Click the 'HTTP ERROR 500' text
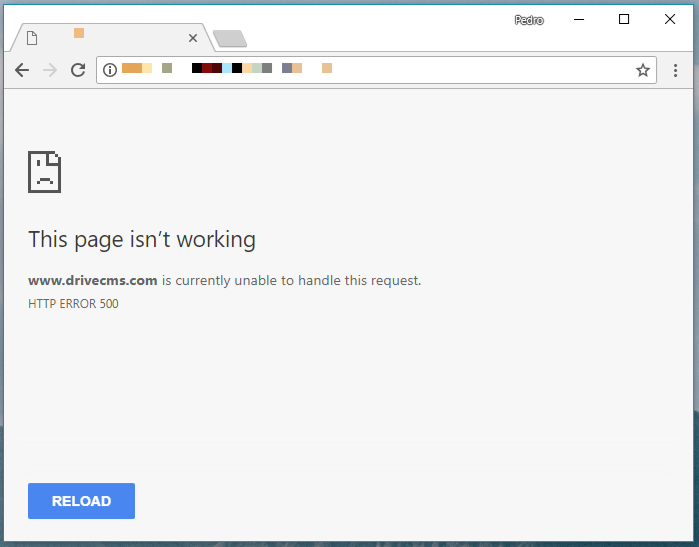 (x=73, y=304)
